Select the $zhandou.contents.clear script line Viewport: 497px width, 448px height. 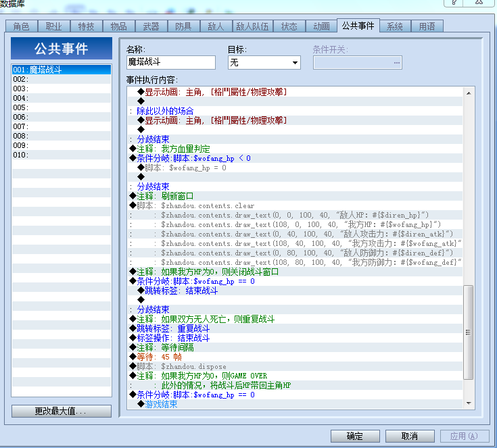[295, 205]
